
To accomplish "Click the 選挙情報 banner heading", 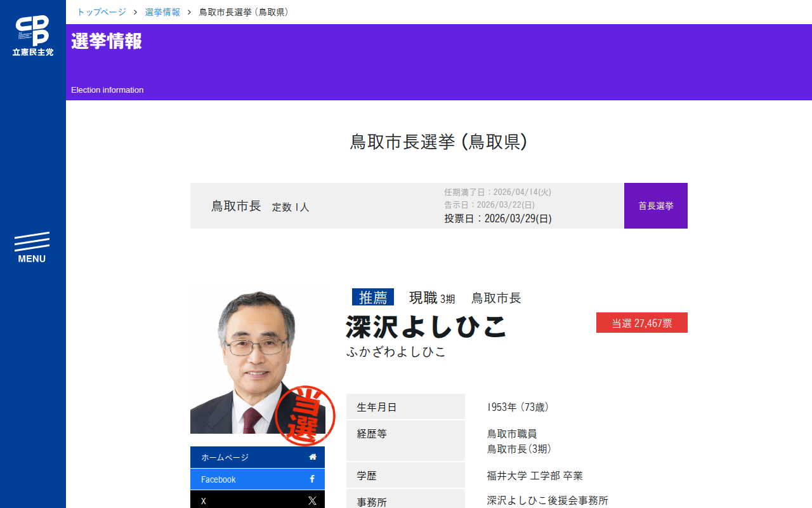I will (x=107, y=41).
